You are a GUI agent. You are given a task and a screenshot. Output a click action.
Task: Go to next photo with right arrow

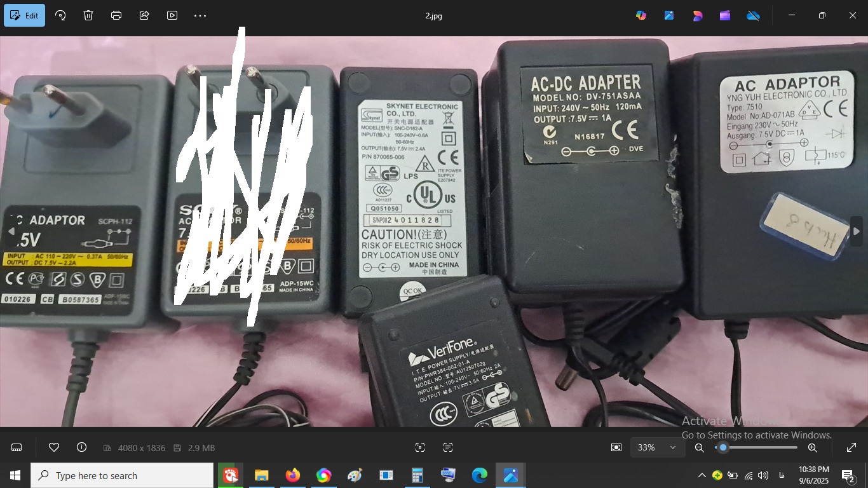coord(857,231)
